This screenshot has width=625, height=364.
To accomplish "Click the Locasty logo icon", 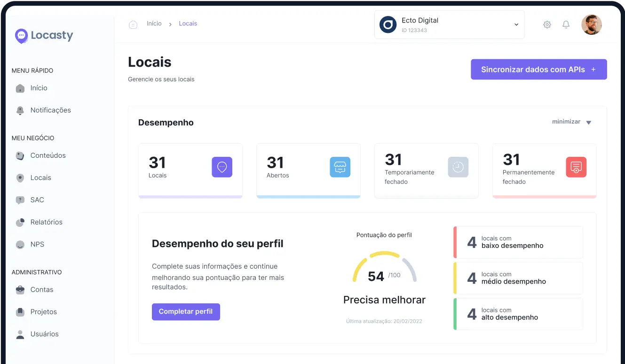I will [x=21, y=36].
